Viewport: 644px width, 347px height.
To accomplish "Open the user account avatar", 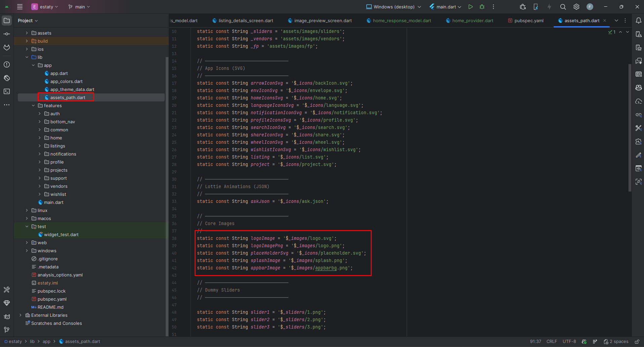I will coord(590,7).
